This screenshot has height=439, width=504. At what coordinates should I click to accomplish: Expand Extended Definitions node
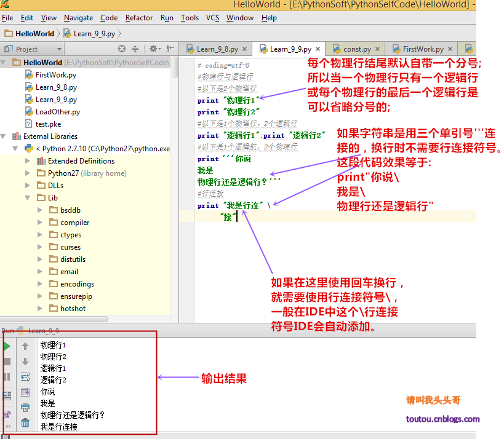pos(28,161)
